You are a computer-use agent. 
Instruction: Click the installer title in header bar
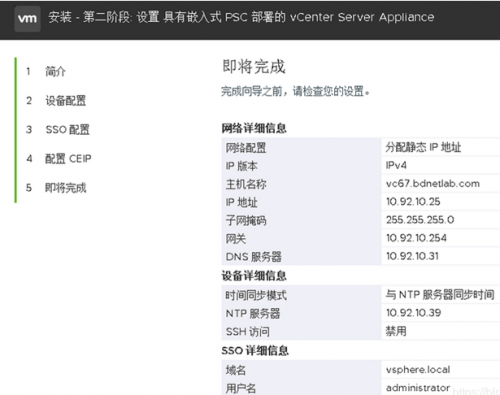pos(241,17)
